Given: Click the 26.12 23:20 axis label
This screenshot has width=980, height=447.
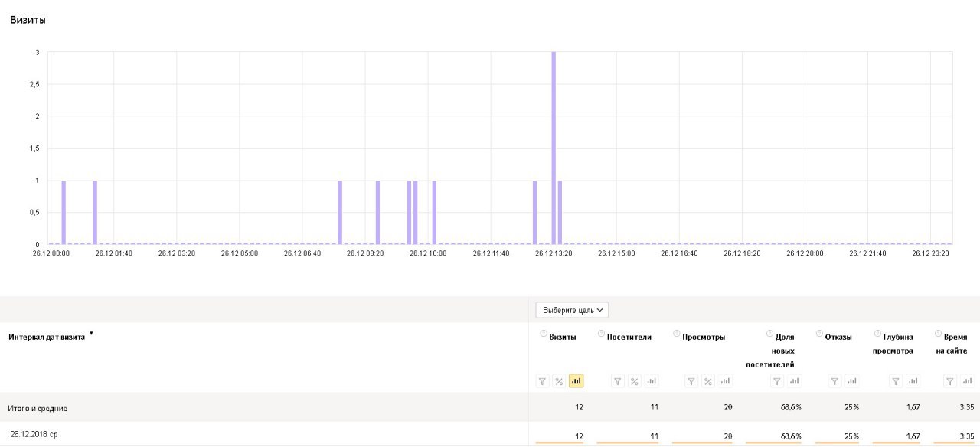Looking at the screenshot, I should click(x=931, y=253).
